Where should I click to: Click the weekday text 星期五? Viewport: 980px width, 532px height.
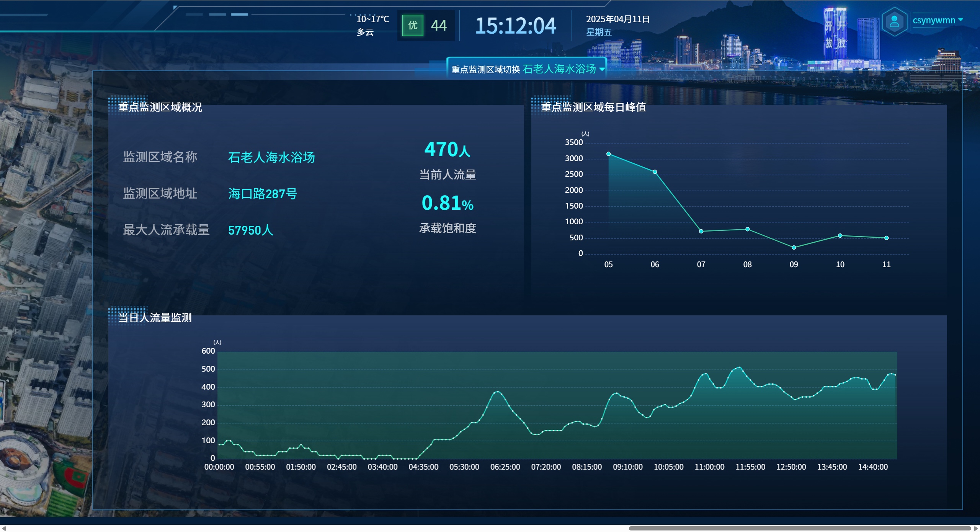tap(599, 32)
